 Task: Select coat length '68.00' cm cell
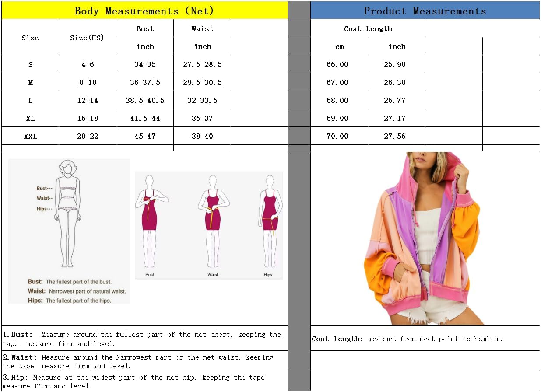339,100
